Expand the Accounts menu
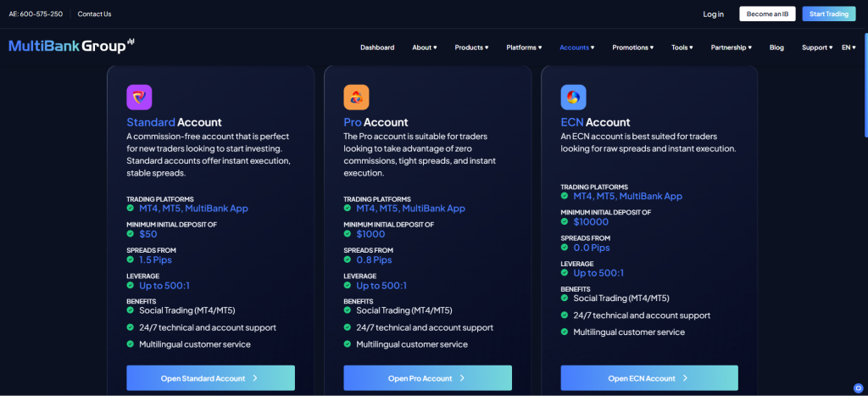 [576, 47]
